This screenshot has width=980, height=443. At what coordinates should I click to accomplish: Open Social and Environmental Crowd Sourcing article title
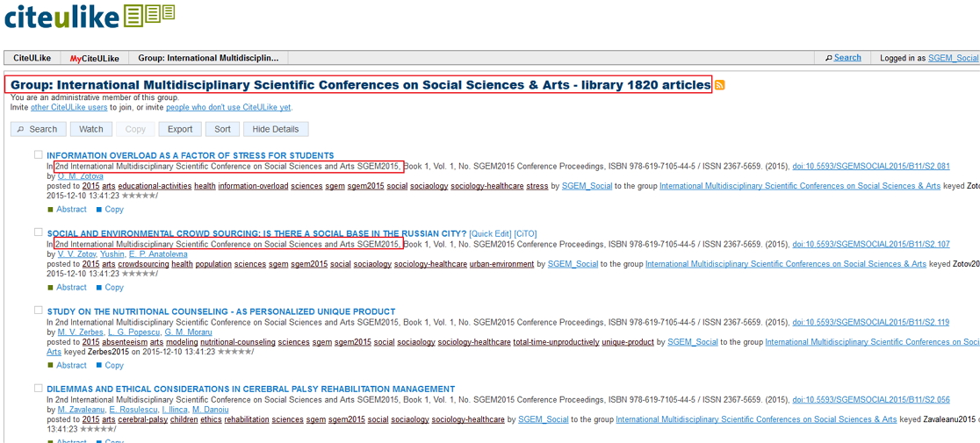coord(257,233)
